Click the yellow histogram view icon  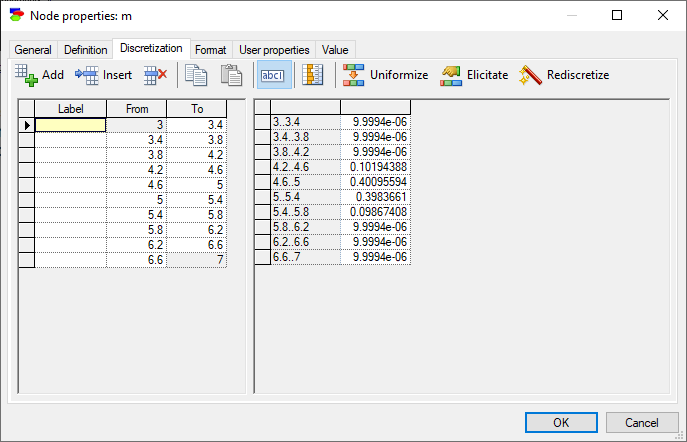(313, 75)
